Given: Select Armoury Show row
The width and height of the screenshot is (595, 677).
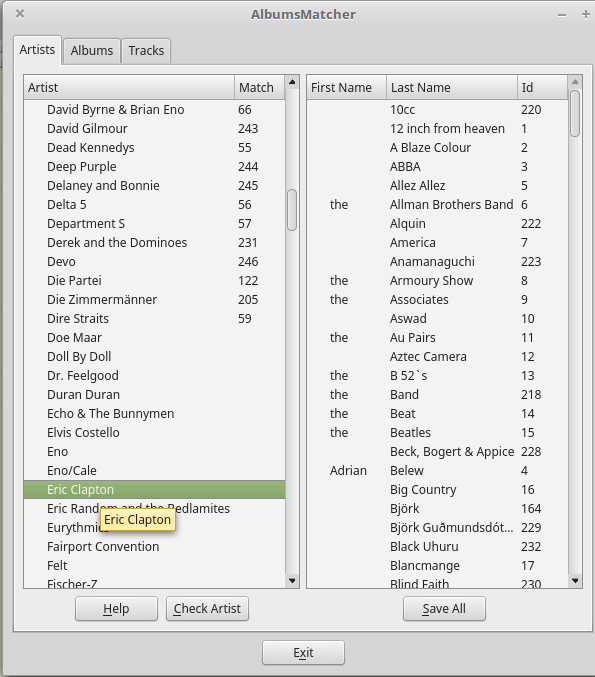Looking at the screenshot, I should coord(437,281).
